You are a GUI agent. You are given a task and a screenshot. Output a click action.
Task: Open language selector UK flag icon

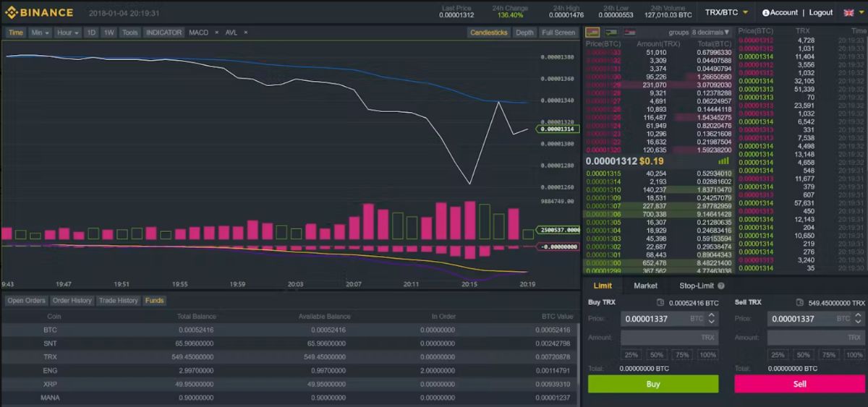(x=849, y=12)
